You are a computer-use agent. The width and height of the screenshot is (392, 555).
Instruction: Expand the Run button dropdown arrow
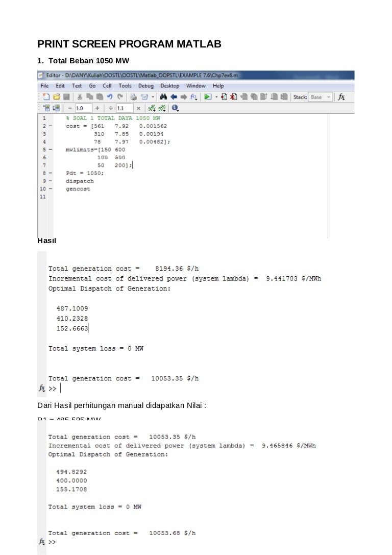pos(216,96)
